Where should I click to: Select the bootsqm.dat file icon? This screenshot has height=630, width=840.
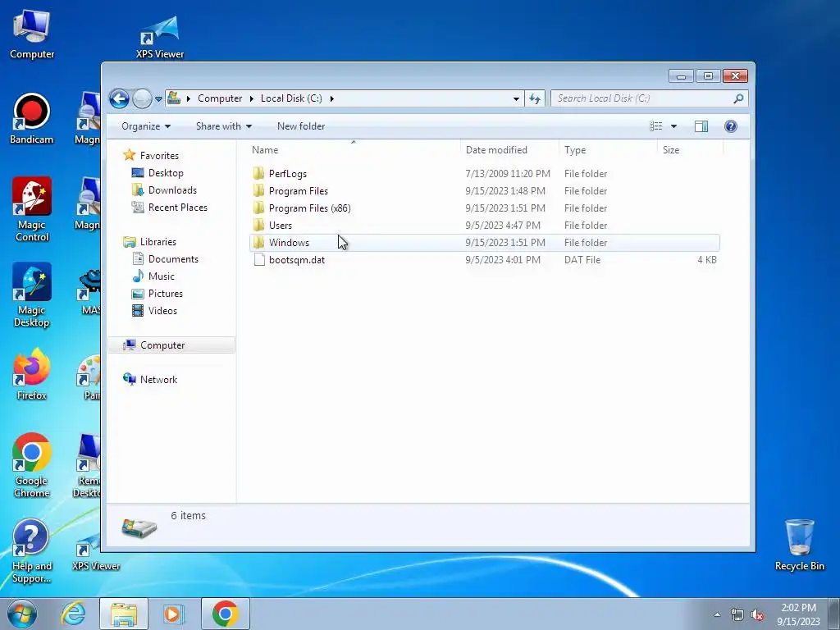coord(259,260)
